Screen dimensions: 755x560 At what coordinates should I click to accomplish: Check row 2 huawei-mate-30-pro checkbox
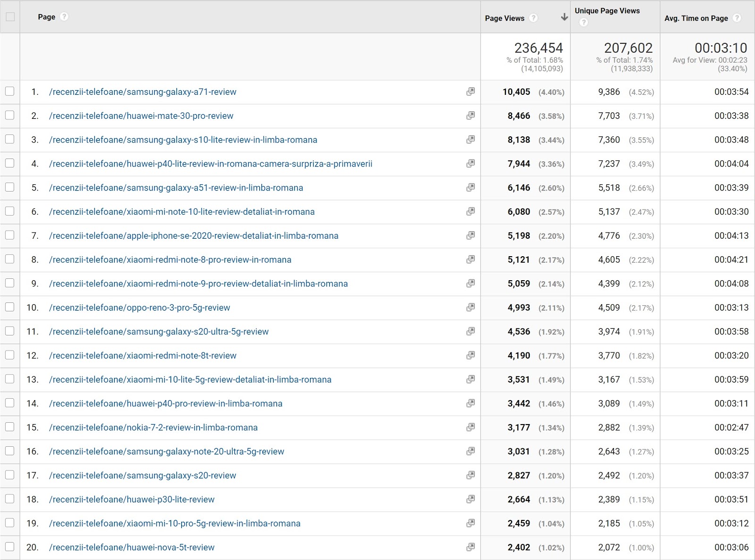10,115
